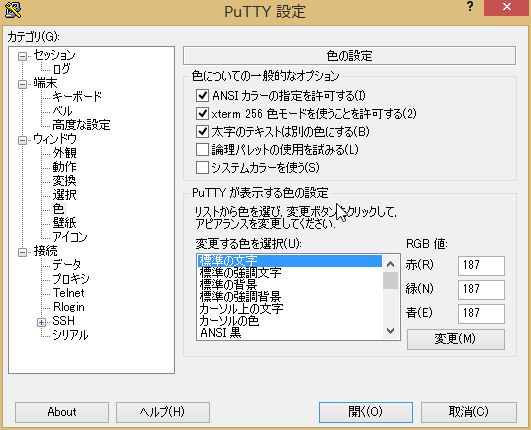Select 接続 category
The width and height of the screenshot is (531, 430).
coord(45,251)
